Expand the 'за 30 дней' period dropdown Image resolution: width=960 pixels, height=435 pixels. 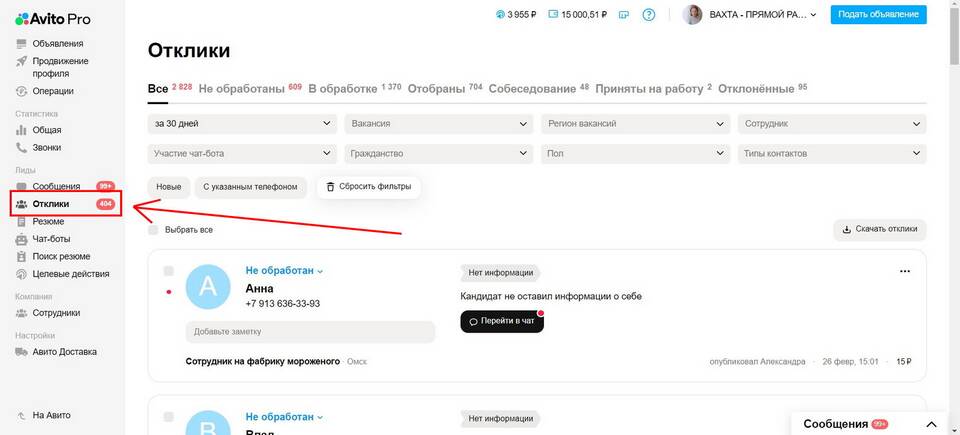[x=242, y=123]
